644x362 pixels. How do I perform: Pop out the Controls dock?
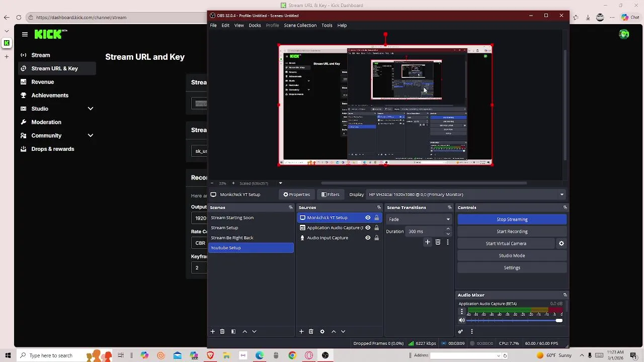click(565, 208)
